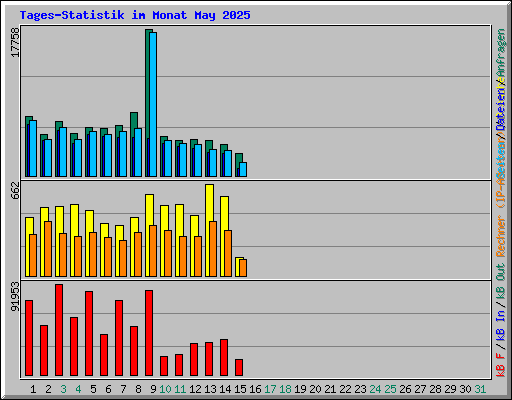Click green day label 11 on the x-axis

pos(180,389)
